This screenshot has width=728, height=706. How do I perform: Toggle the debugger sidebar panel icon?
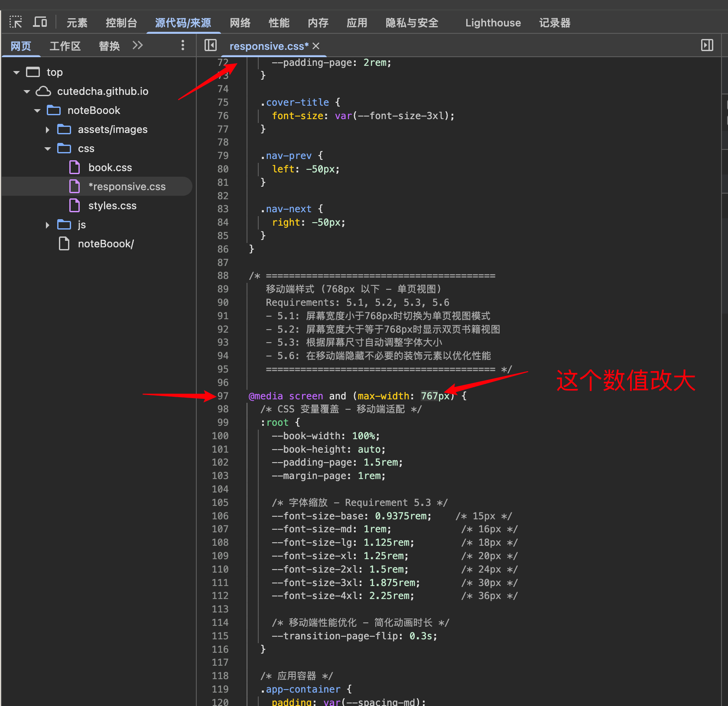707,45
